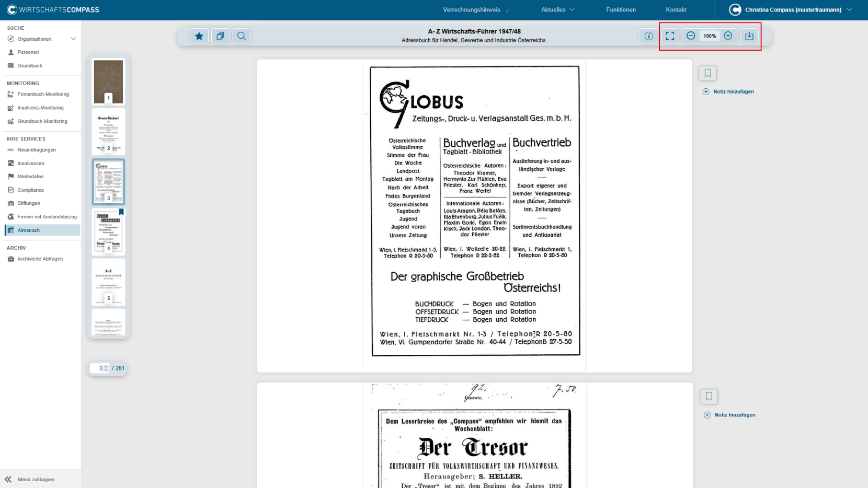Screen dimensions: 868x488
Task: Open Insolvenz-Monitoring
Action: [40, 108]
